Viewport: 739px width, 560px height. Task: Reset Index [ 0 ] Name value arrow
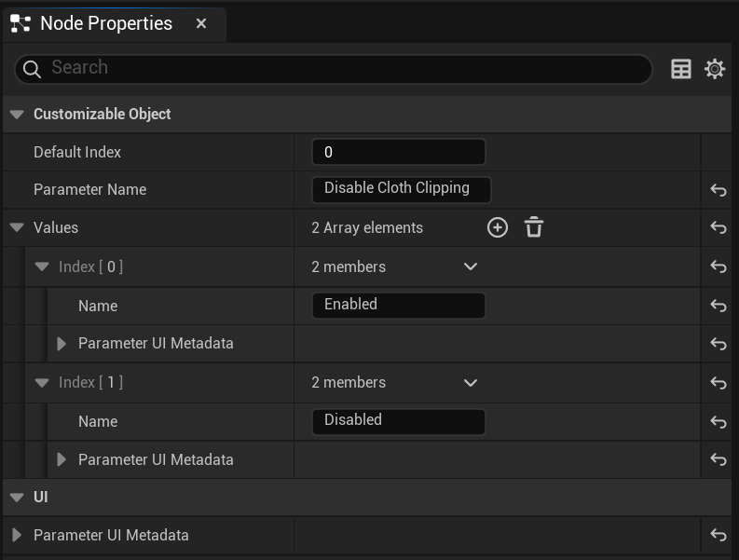point(718,306)
